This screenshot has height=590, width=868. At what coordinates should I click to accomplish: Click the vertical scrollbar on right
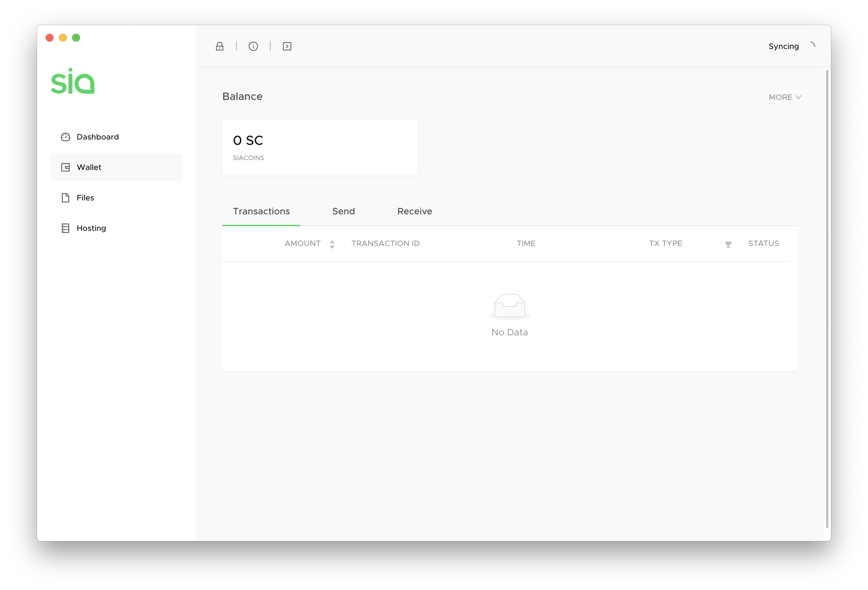827,299
